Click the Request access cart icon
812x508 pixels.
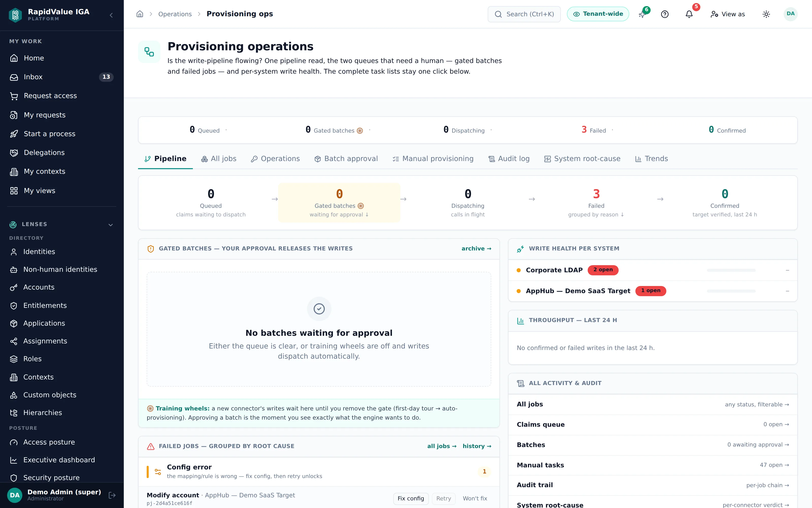(14, 96)
